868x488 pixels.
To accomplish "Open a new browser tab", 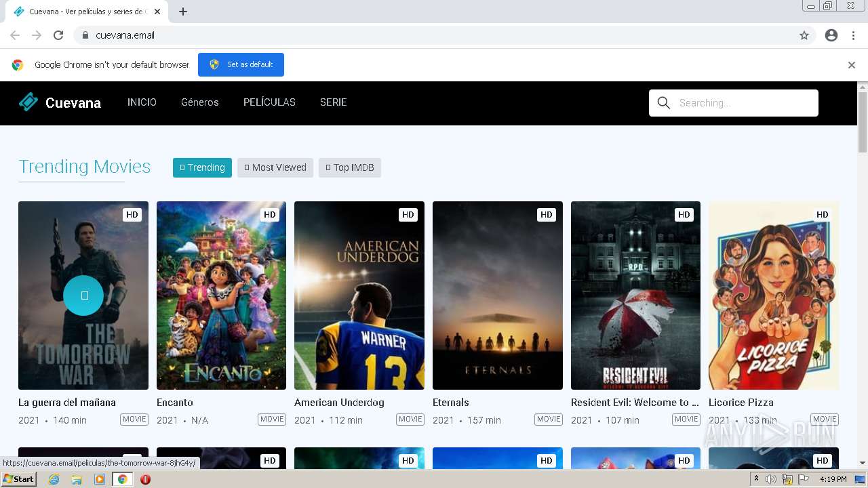I will click(x=183, y=12).
